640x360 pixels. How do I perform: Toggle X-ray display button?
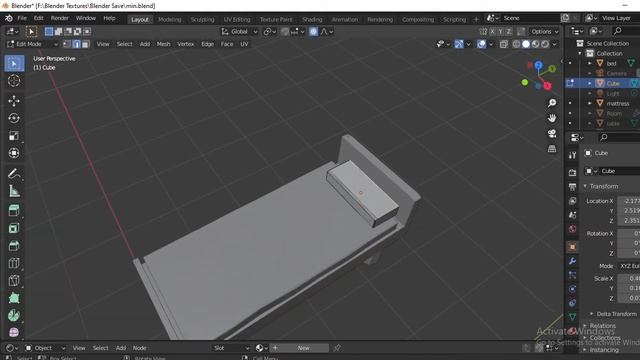point(504,44)
